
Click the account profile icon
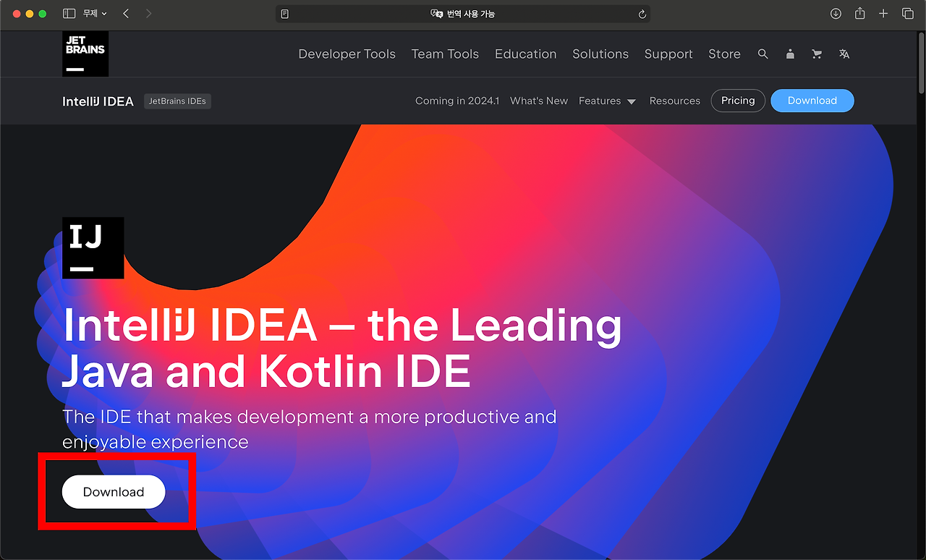click(x=790, y=54)
